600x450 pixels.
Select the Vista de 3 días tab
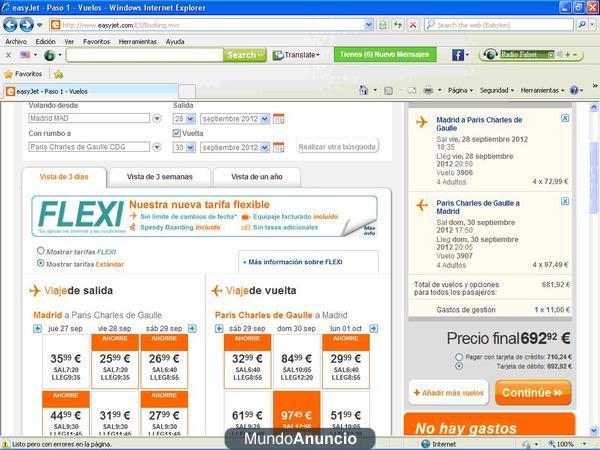click(64, 177)
